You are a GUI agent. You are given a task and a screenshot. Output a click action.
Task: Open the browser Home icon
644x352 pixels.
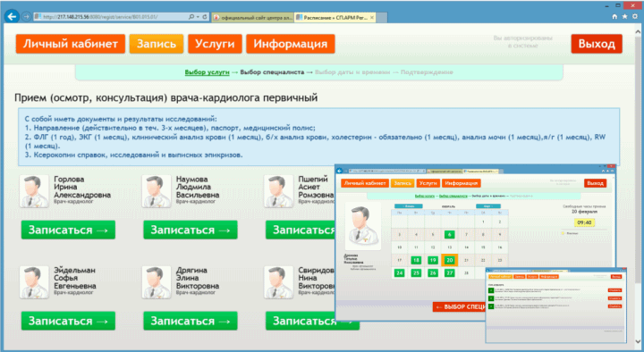(614, 16)
